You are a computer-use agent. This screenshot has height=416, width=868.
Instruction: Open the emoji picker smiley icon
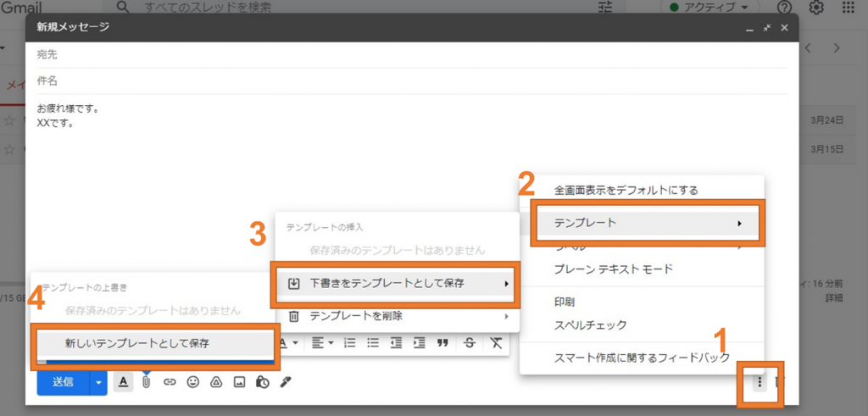192,382
